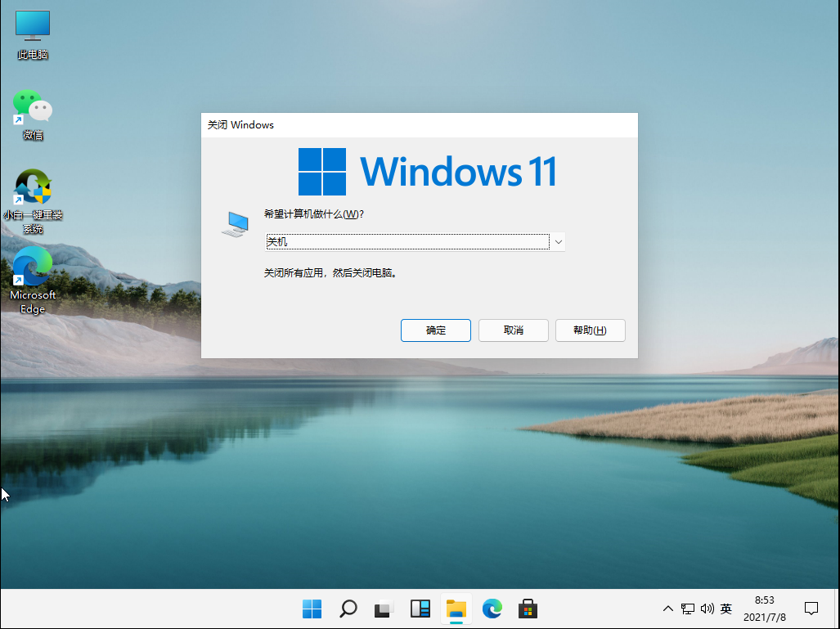Open 帮助(H) in the shutdown dialog

pyautogui.click(x=590, y=330)
